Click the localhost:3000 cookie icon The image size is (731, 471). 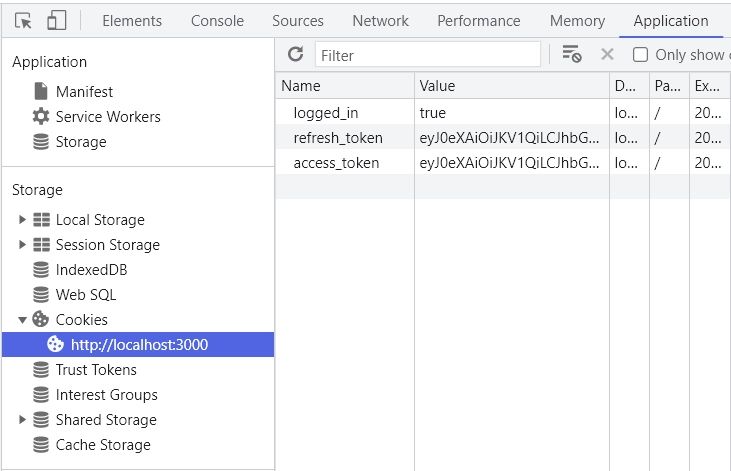[x=55, y=344]
